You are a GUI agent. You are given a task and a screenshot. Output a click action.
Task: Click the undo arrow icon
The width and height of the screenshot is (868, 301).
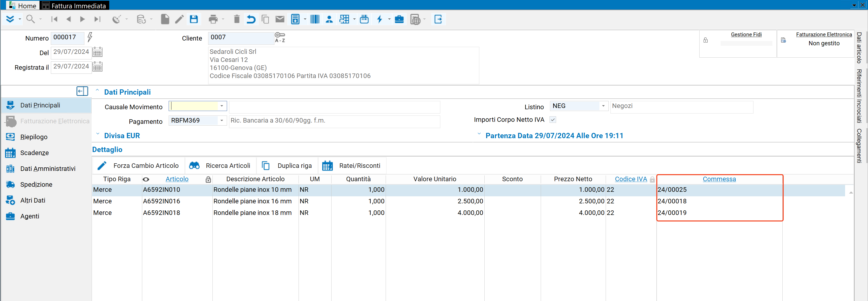[251, 19]
